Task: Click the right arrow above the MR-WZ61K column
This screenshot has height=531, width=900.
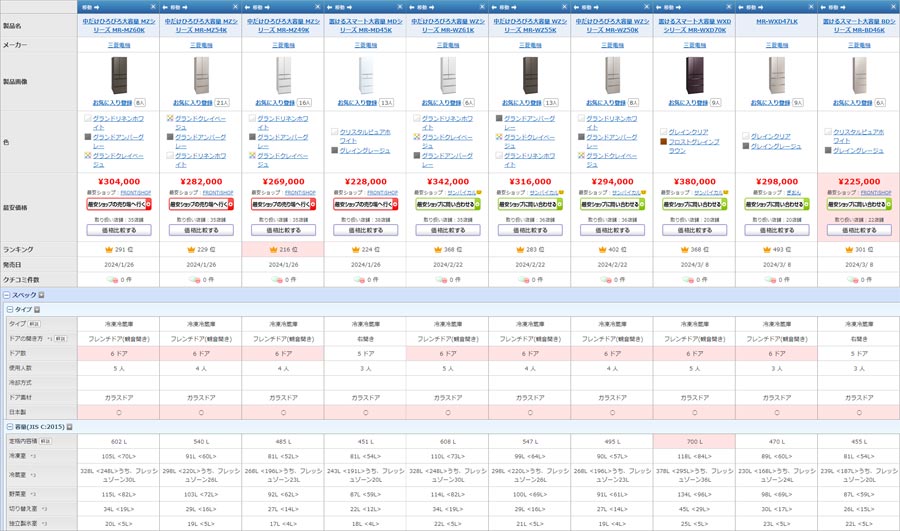Action: tap(433, 7)
